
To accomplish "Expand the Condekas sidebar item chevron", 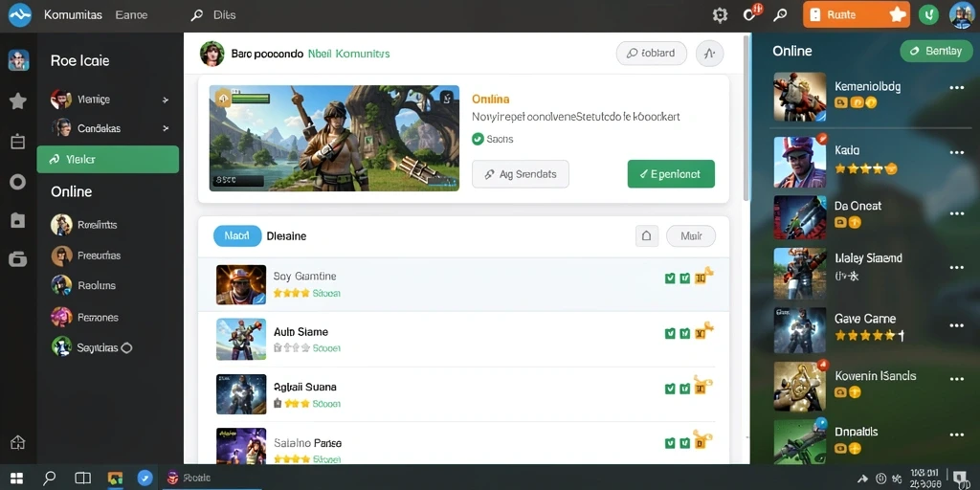I will [x=166, y=128].
